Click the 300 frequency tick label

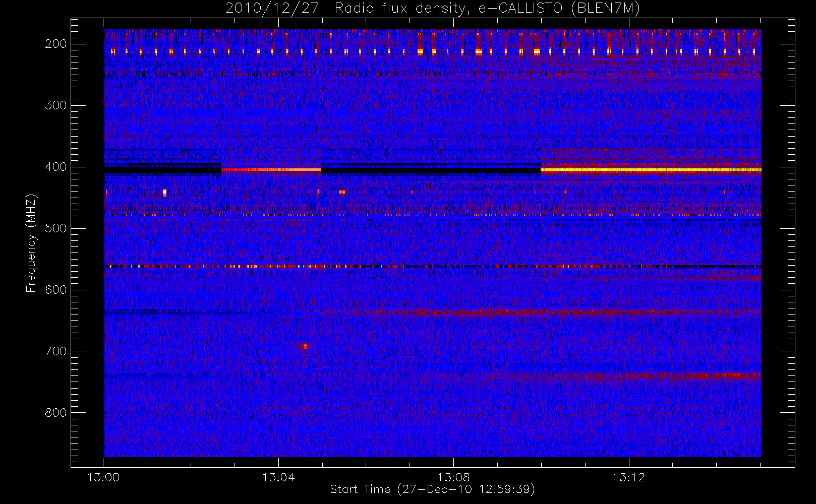55,105
